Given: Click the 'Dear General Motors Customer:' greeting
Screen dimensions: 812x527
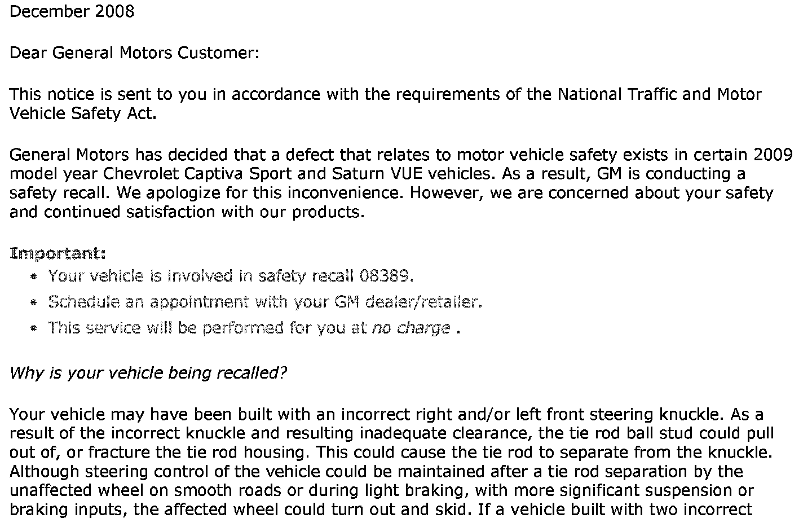Looking at the screenshot, I should tap(135, 53).
